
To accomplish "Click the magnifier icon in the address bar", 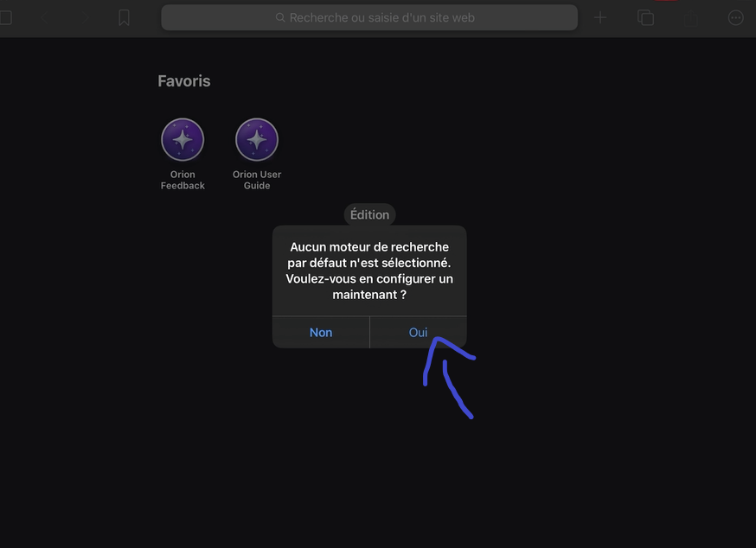I will point(280,17).
